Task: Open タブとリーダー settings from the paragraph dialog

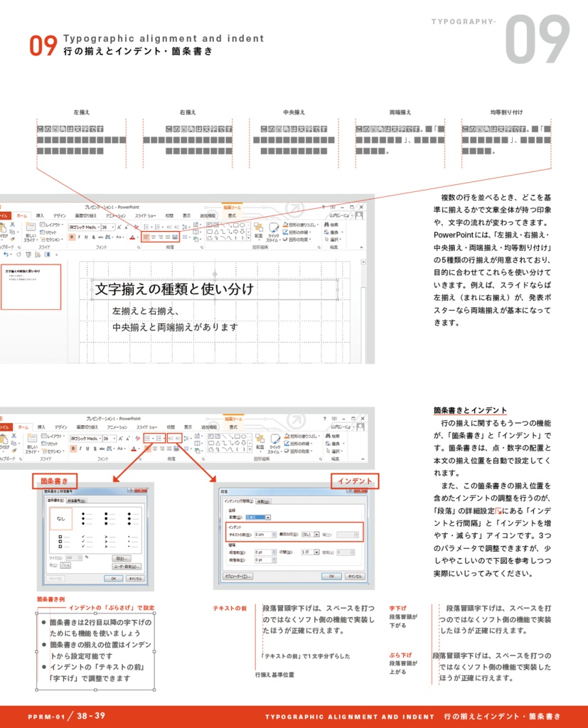Action: point(237,577)
